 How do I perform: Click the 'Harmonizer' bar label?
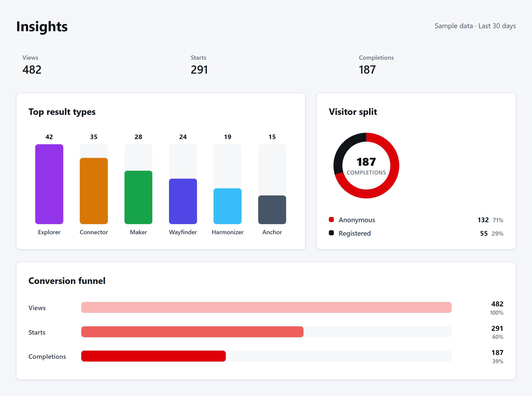[227, 232]
